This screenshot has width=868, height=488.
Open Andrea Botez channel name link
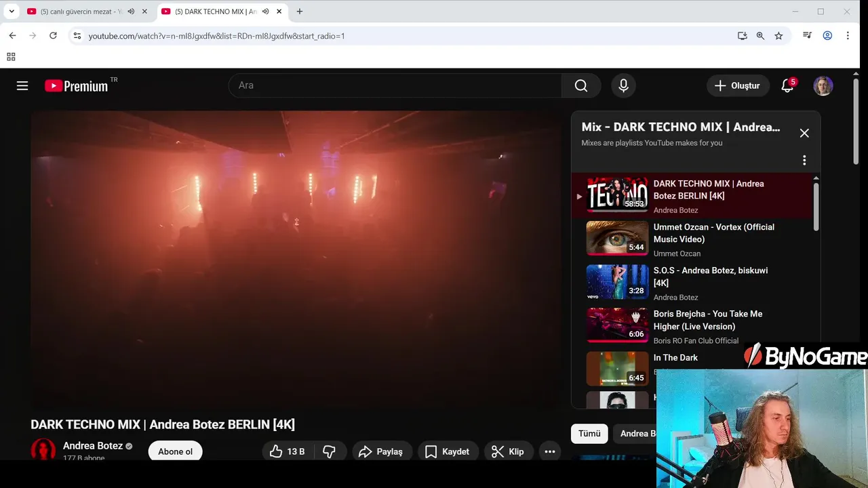[93, 446]
